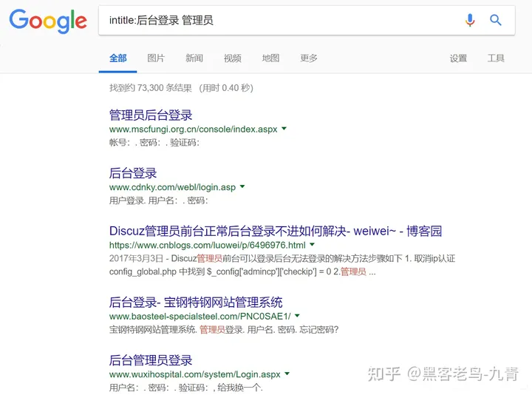Click the snippet line starting 2017年3月3日 - Discuz
The height and width of the screenshot is (395, 532).
tap(282, 258)
